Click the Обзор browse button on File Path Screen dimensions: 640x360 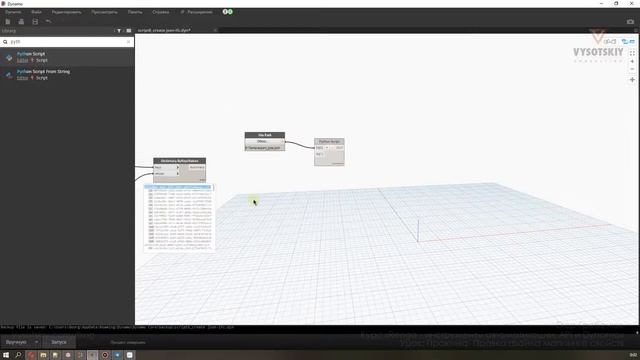[x=262, y=141]
